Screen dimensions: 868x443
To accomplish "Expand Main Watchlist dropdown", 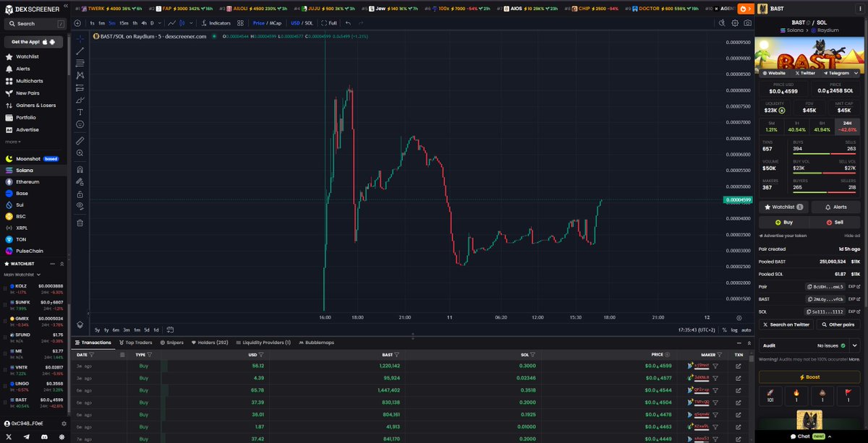I will click(22, 275).
